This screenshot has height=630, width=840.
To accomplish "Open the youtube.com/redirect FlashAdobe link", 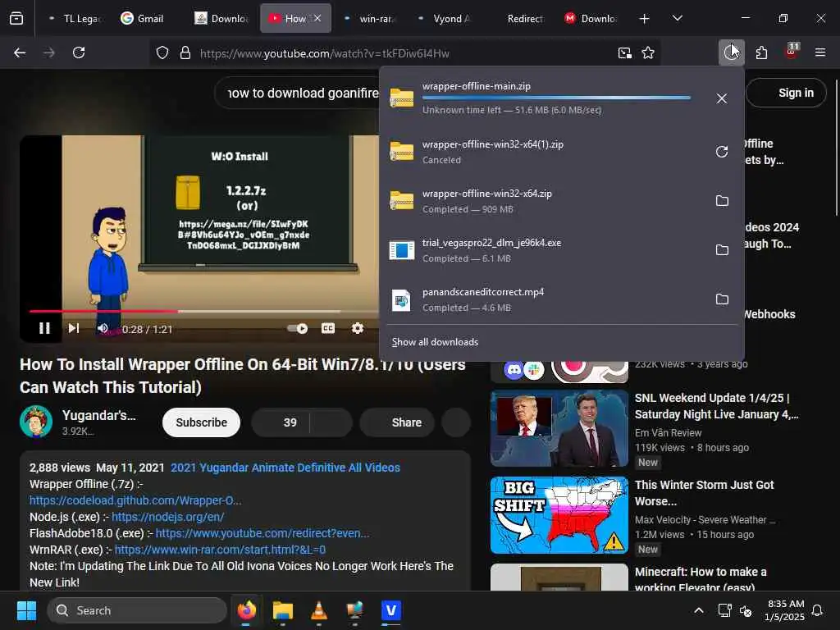I will (x=262, y=533).
